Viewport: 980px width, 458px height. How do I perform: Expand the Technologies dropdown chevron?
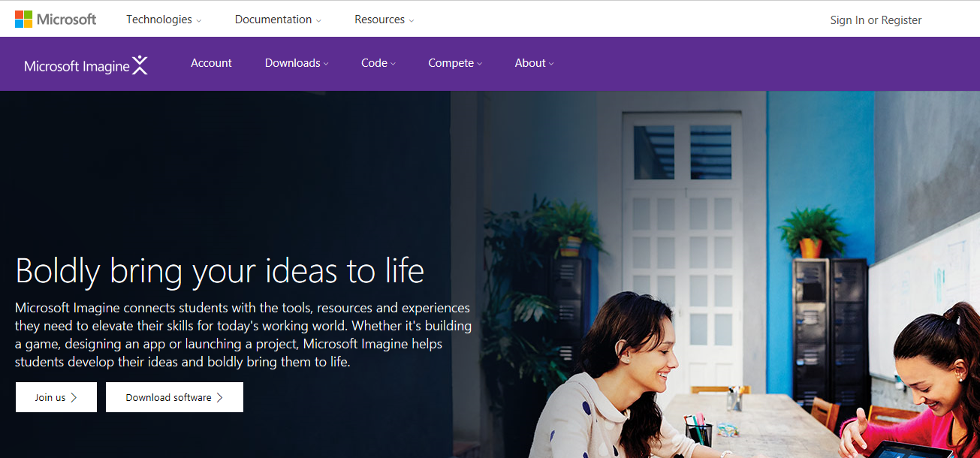point(199,21)
